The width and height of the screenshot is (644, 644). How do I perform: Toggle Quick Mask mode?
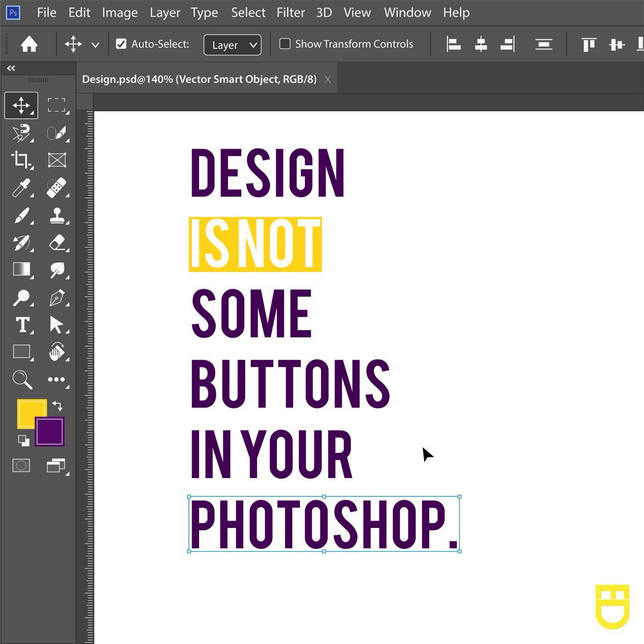pos(21,465)
